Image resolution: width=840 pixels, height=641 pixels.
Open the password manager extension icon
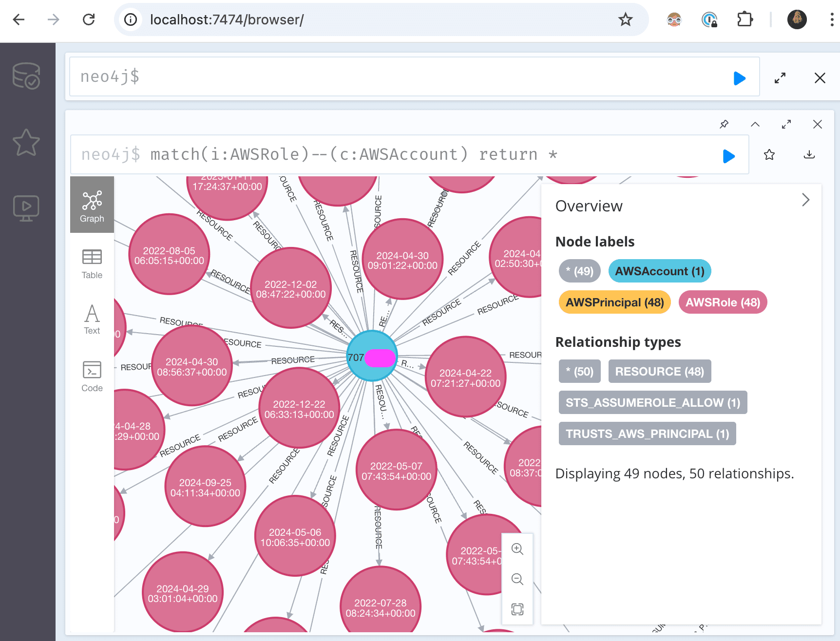pyautogui.click(x=709, y=19)
